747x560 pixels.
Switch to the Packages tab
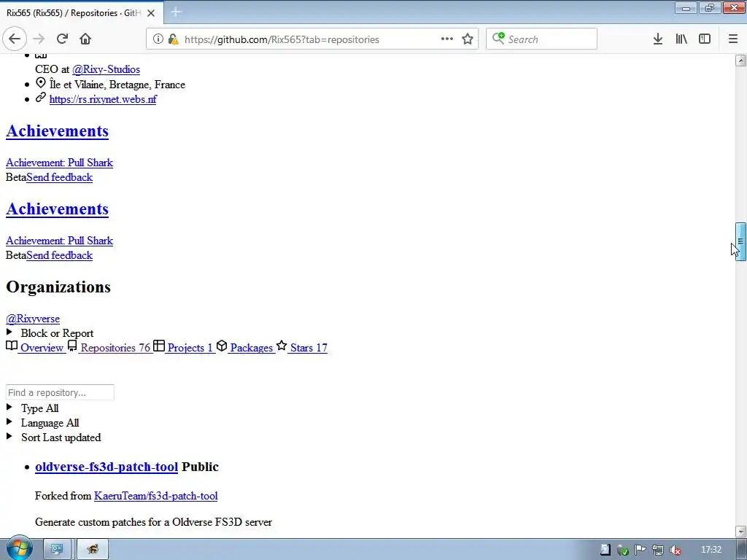click(245, 347)
